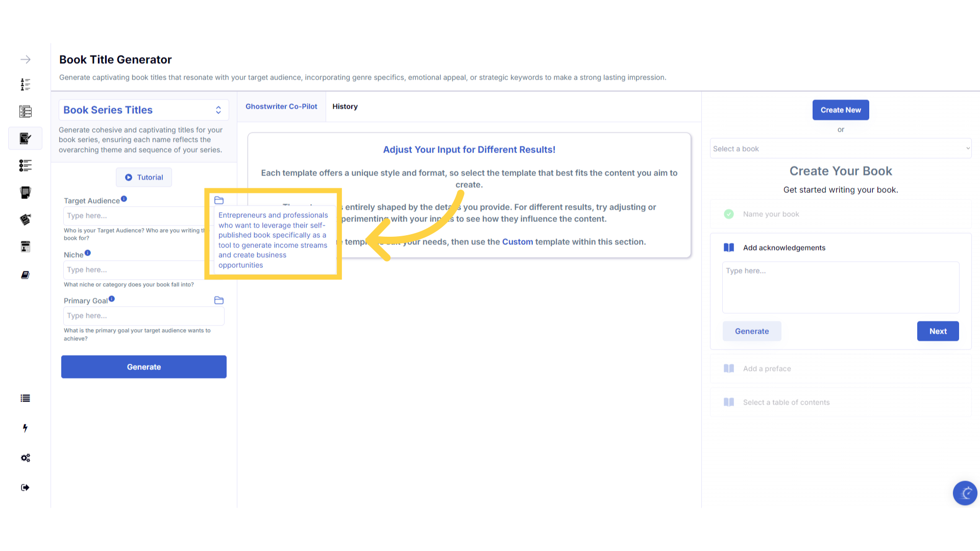Open the book icon in sidebar
This screenshot has width=980, height=551.
[25, 275]
